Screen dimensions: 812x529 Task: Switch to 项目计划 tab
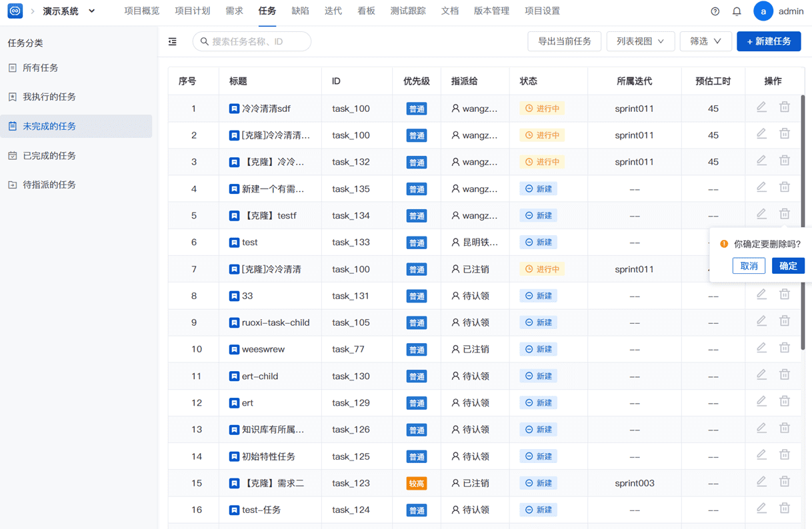click(192, 11)
